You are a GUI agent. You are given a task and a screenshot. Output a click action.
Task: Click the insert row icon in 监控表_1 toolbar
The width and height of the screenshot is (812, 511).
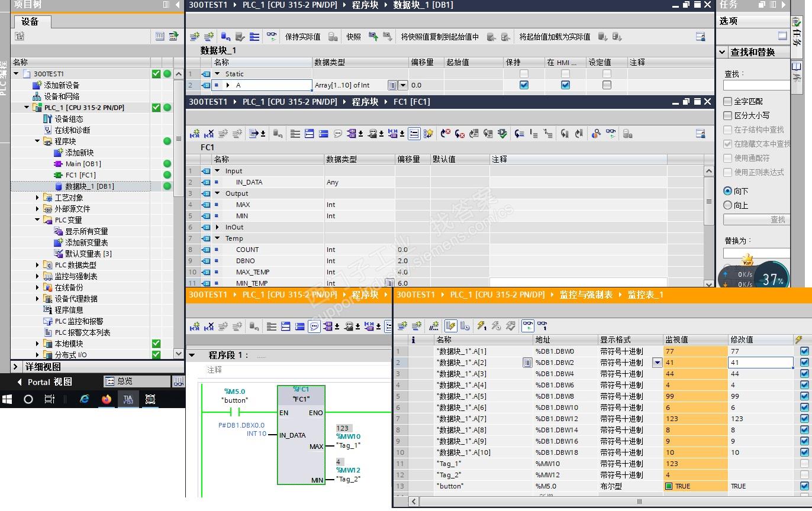(x=403, y=325)
